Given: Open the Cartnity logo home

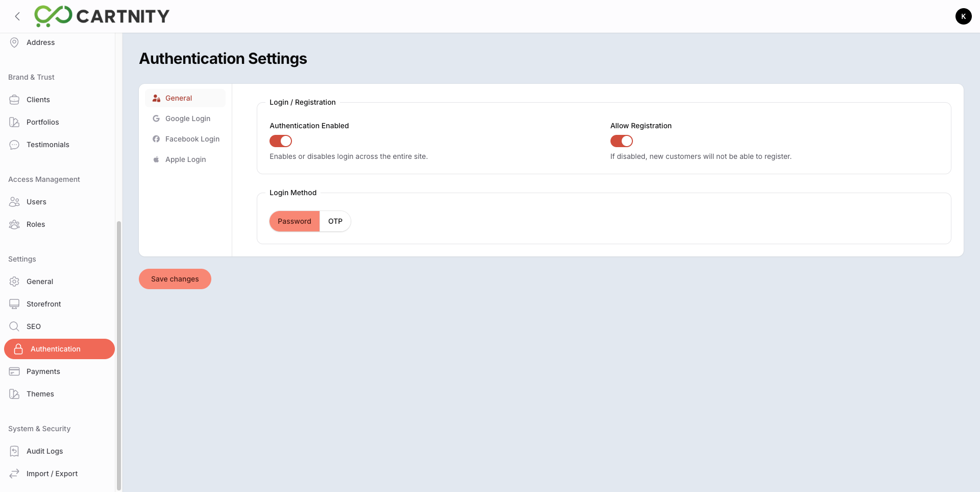Looking at the screenshot, I should pyautogui.click(x=102, y=16).
